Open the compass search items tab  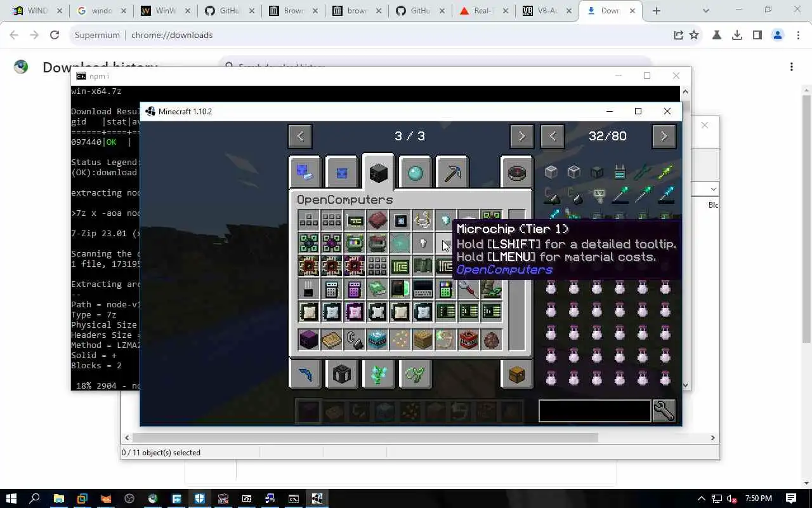pyautogui.click(x=516, y=173)
